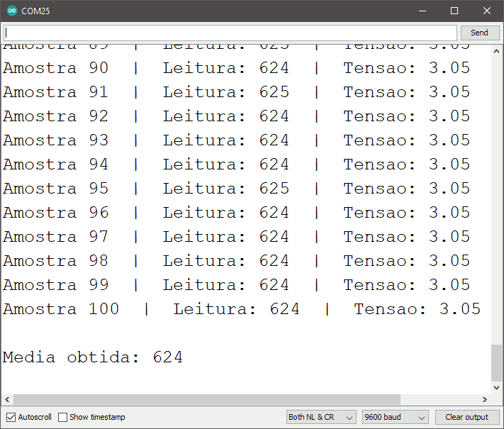This screenshot has width=504, height=429.
Task: Click the vertical scrollbar thumb
Action: pos(496,363)
